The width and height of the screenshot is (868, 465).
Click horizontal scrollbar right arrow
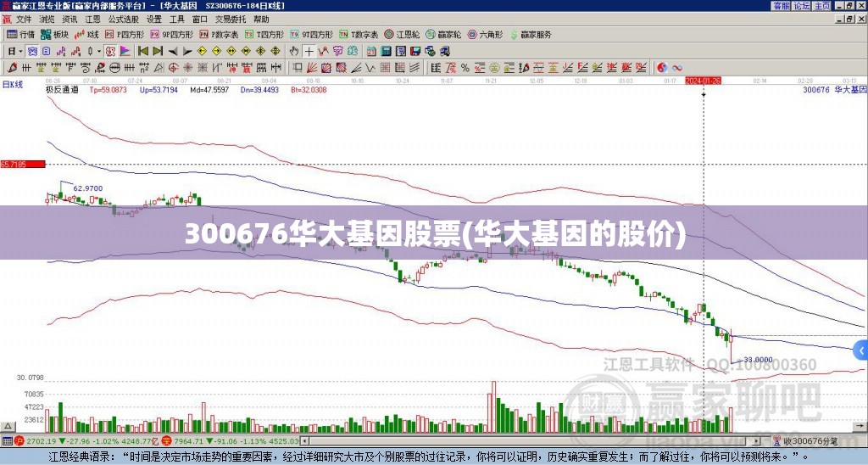click(757, 441)
